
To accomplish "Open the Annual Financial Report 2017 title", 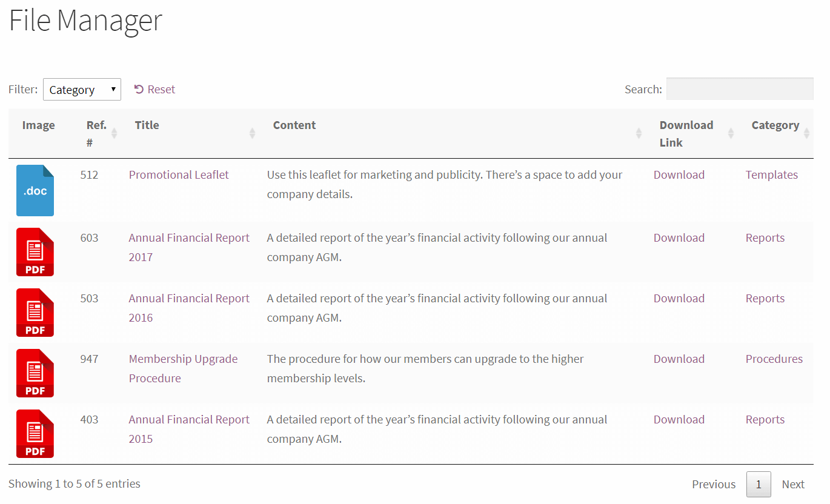I will point(189,238).
